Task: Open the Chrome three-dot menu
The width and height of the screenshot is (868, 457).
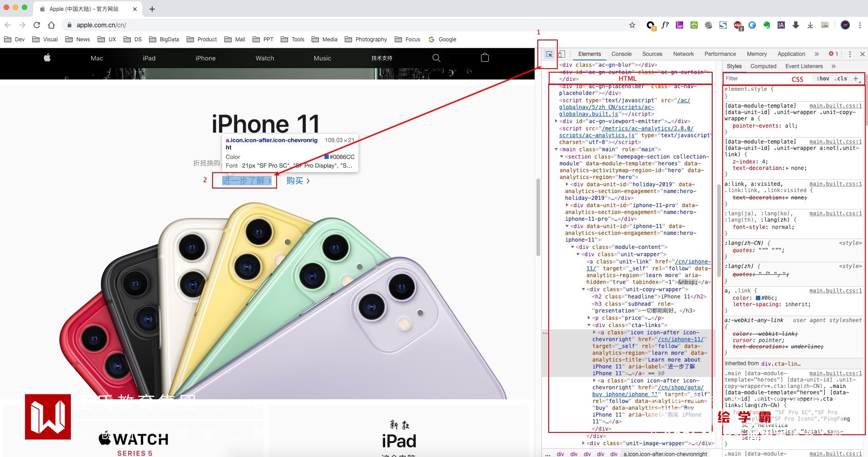Action: (x=860, y=25)
